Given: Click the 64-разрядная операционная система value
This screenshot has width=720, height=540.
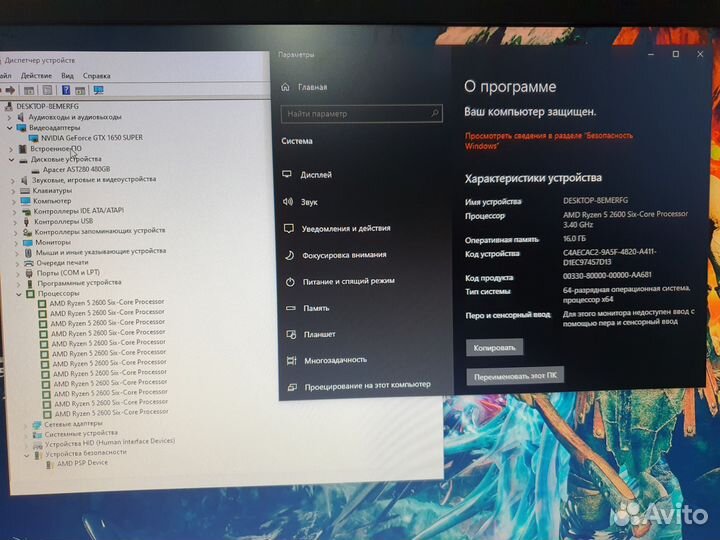Looking at the screenshot, I should click(x=626, y=294).
